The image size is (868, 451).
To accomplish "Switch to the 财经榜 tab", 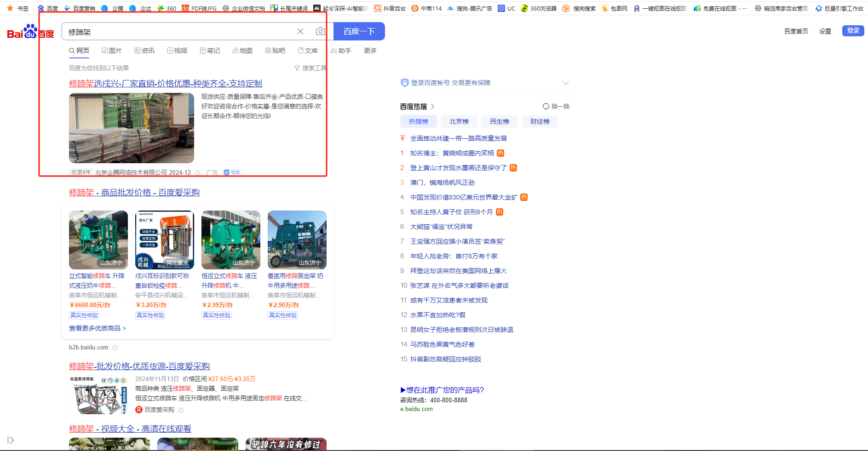I will click(x=540, y=121).
